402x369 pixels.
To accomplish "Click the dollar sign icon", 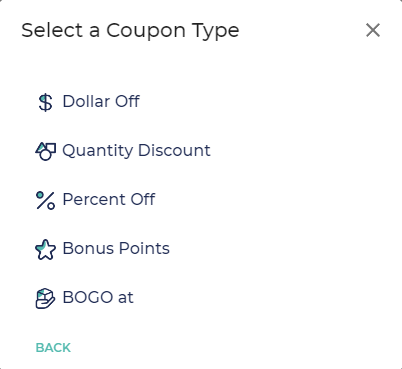I will 45,102.
